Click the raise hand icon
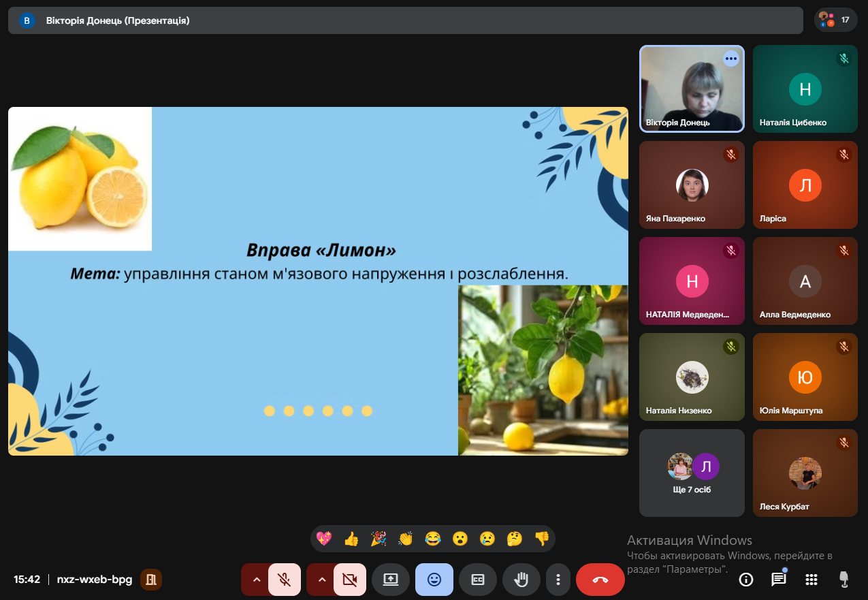Image resolution: width=868 pixels, height=600 pixels. point(521,580)
